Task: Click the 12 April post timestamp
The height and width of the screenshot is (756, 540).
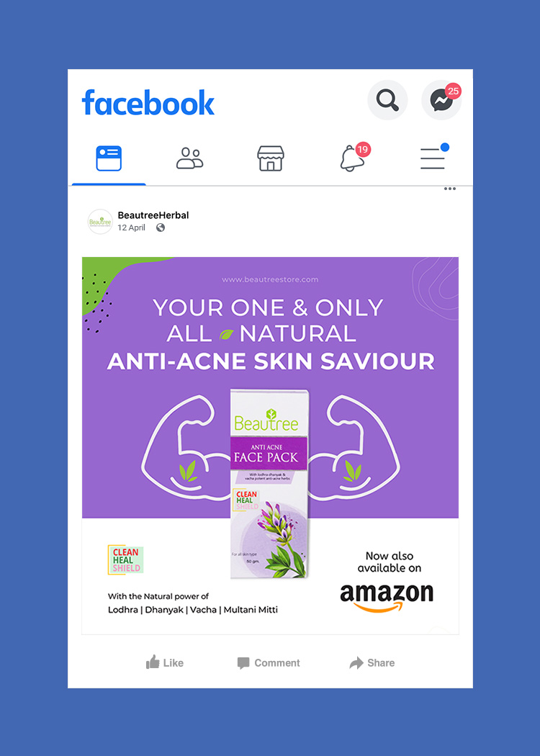Action: click(x=131, y=228)
